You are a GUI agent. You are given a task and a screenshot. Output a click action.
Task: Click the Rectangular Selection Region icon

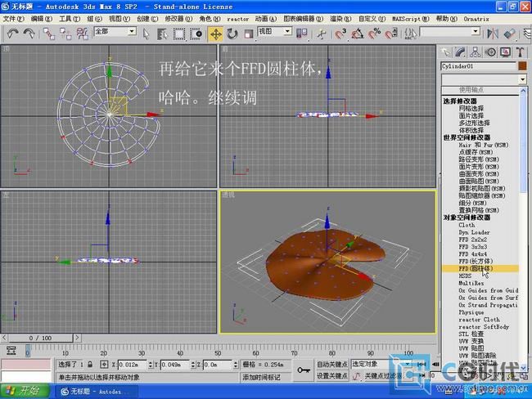179,34
